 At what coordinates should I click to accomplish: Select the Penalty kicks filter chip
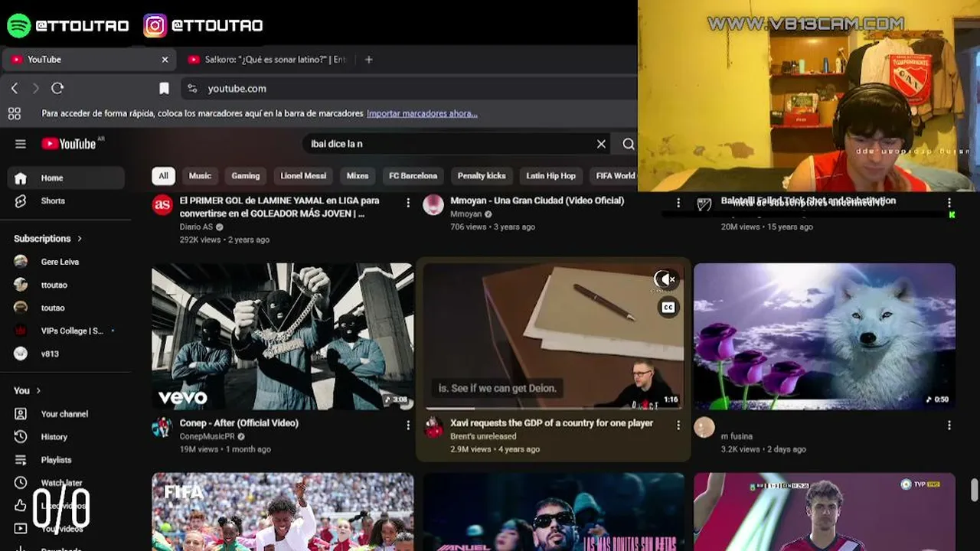(482, 176)
